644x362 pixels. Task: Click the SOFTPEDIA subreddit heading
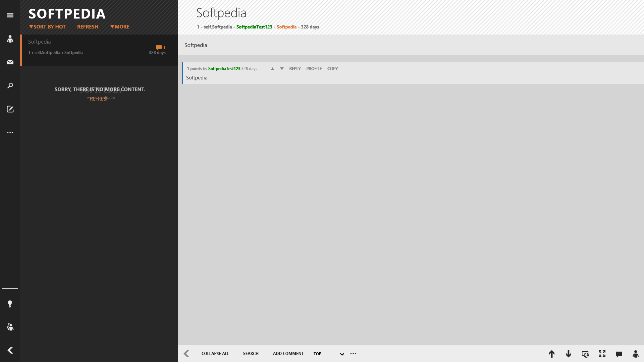67,14
